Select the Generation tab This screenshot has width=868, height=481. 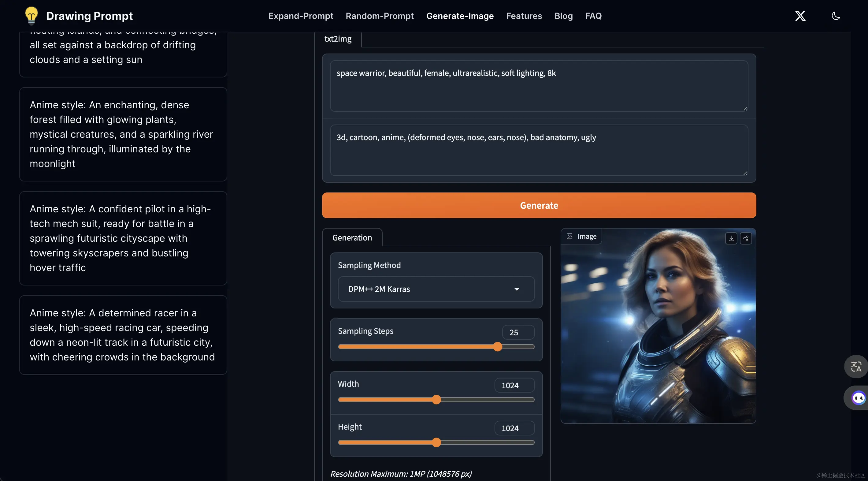(x=352, y=238)
